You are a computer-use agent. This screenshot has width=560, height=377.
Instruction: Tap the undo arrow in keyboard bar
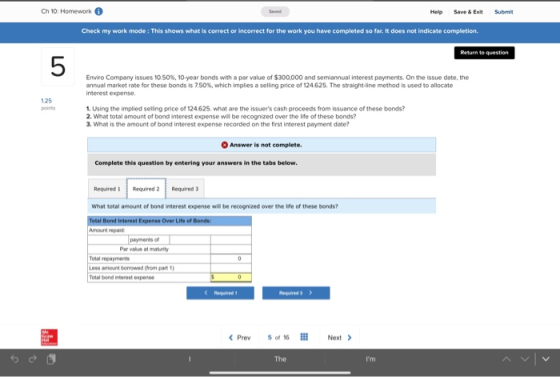(x=15, y=359)
